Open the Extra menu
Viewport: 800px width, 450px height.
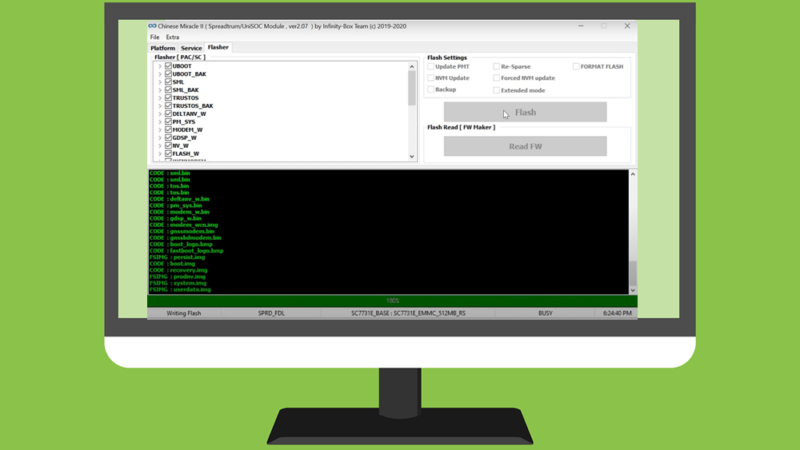[x=172, y=37]
